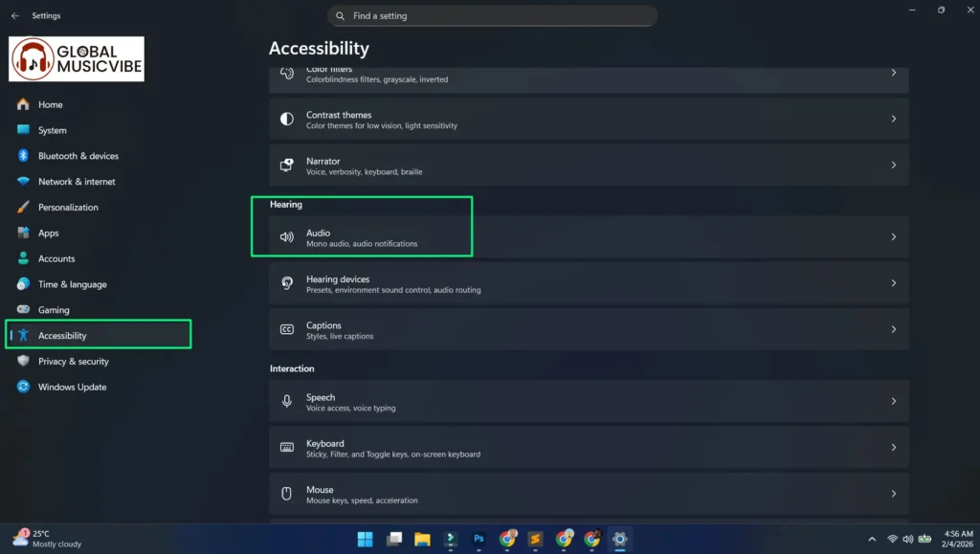This screenshot has height=554, width=980.
Task: Click the Speech microphone icon
Action: (x=286, y=401)
